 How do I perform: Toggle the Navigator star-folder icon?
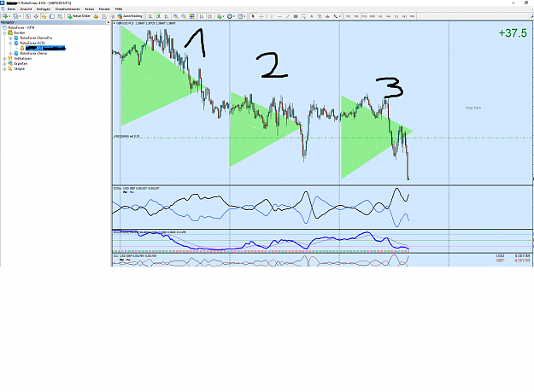point(44,16)
